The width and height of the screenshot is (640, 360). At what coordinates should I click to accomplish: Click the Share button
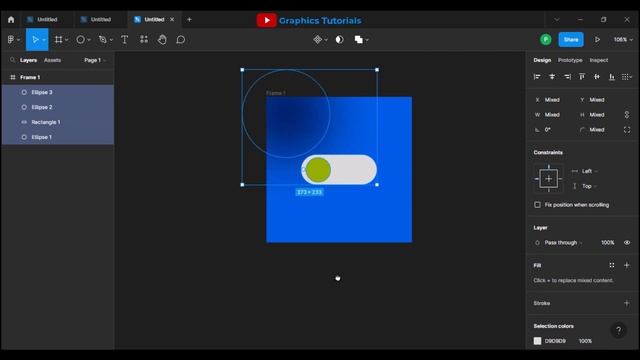pos(571,40)
